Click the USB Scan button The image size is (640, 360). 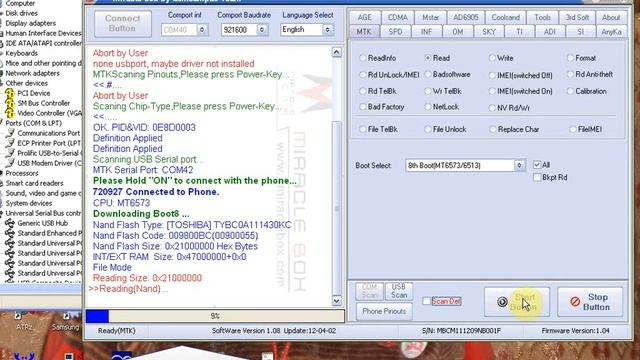point(399,291)
